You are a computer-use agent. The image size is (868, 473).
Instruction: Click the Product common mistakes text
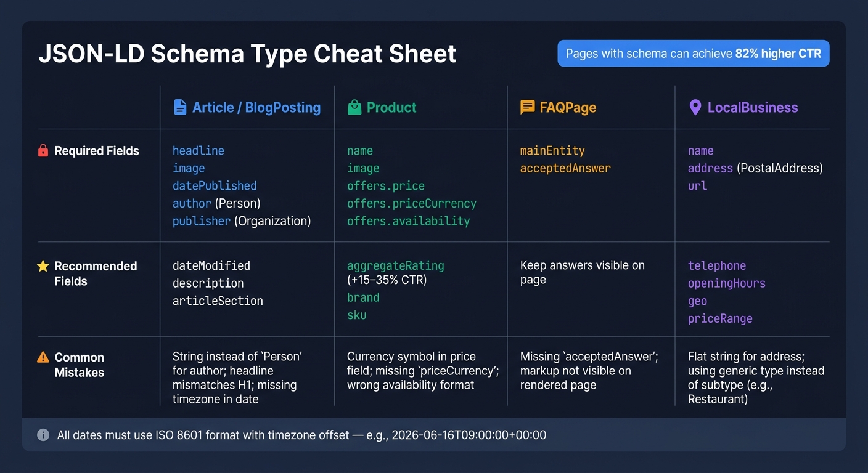(423, 371)
